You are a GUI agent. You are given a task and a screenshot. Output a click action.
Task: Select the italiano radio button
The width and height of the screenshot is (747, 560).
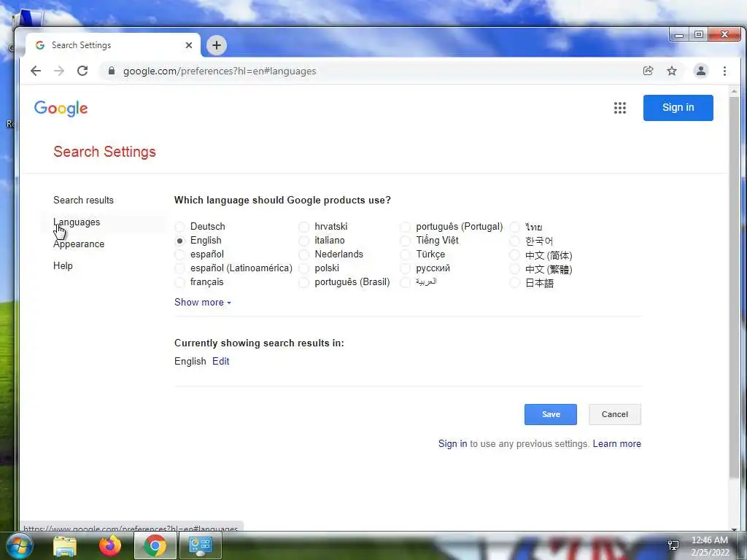coord(304,241)
